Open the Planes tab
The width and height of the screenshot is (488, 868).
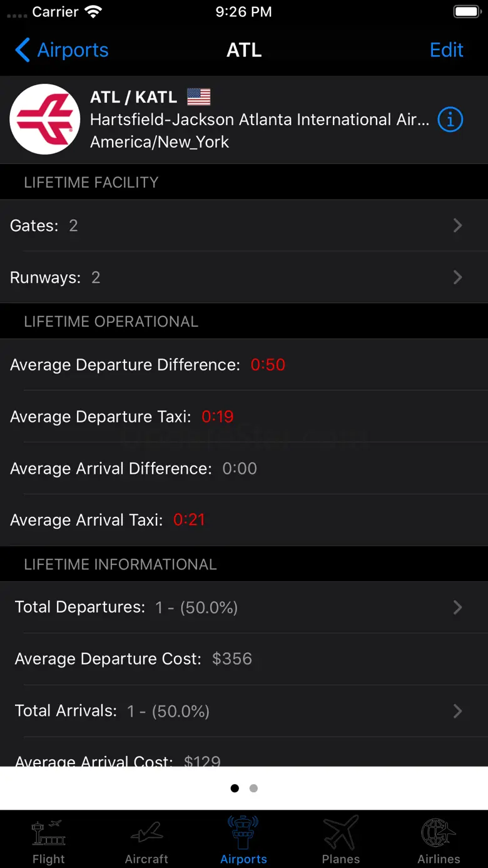coord(341,834)
